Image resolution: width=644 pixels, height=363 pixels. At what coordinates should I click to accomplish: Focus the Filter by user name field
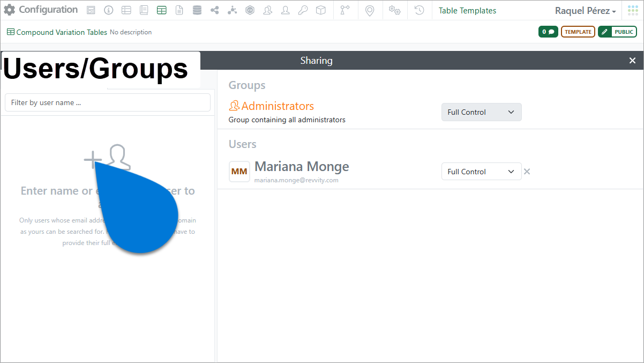pyautogui.click(x=108, y=102)
